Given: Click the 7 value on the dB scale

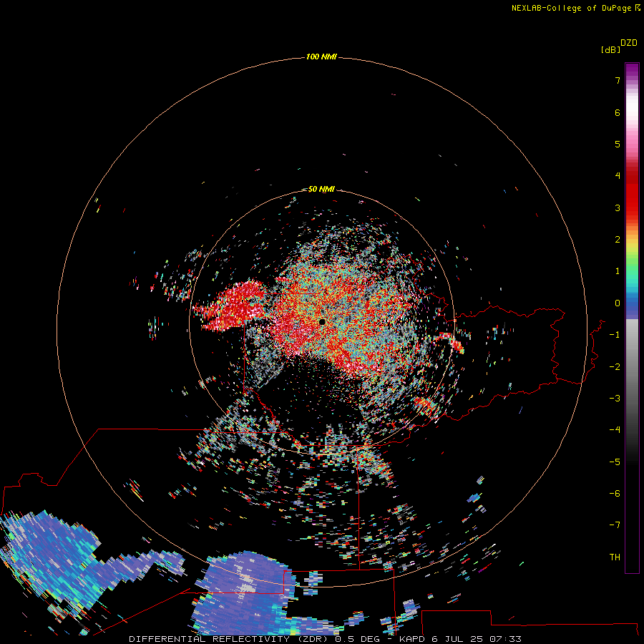Looking at the screenshot, I should (x=618, y=80).
